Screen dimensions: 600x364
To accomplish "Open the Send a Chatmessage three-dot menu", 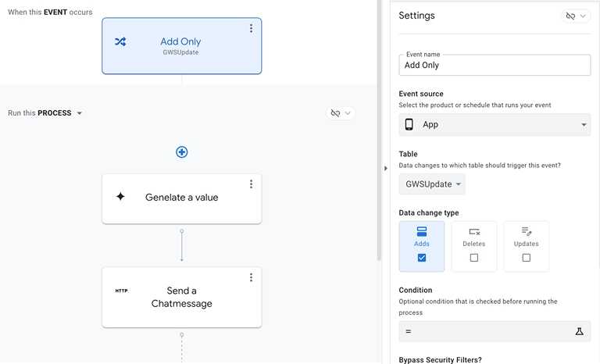I will click(x=251, y=277).
